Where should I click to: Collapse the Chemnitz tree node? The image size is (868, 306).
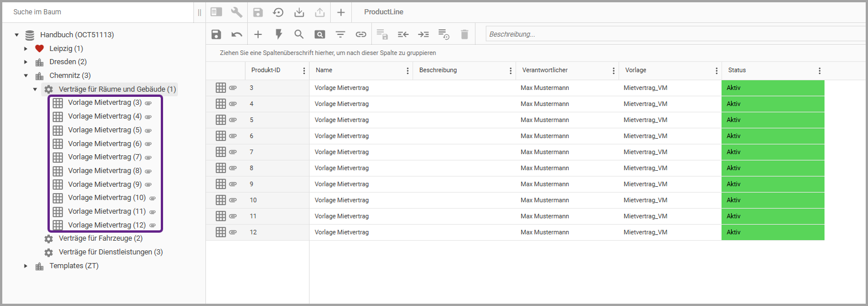pyautogui.click(x=26, y=76)
